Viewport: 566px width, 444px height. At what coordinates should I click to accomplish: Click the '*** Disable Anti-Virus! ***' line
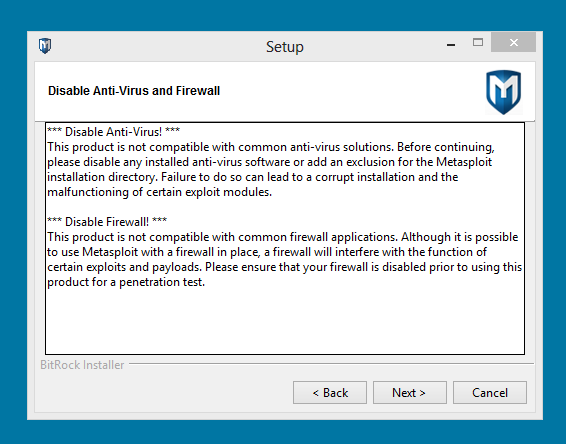point(113,132)
